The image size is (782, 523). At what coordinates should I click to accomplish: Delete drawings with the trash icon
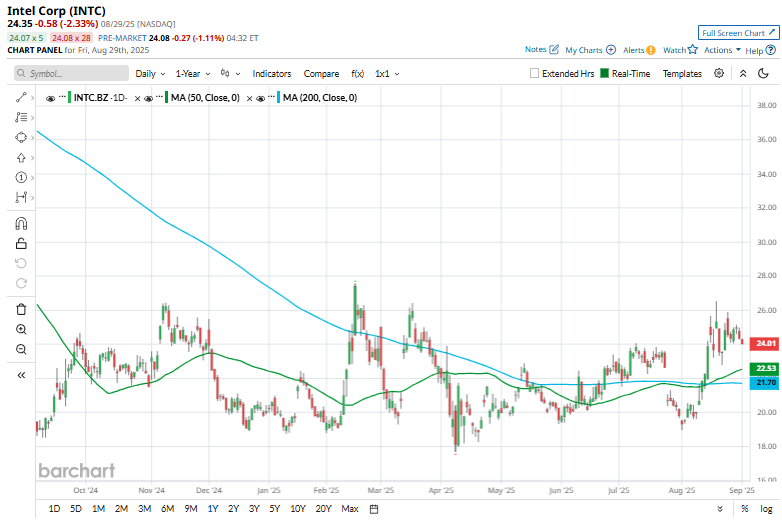click(x=21, y=309)
